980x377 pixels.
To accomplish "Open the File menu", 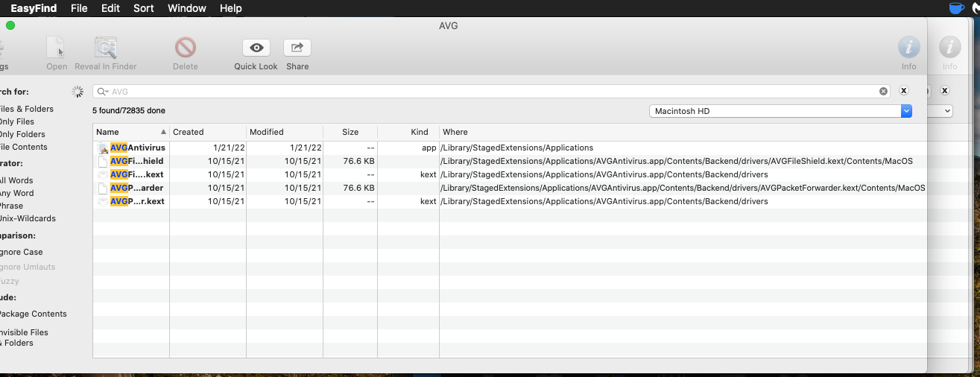I will (x=79, y=8).
